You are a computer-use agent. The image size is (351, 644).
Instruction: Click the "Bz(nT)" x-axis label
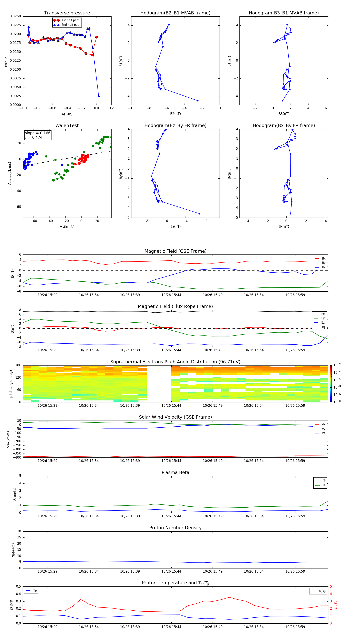(x=175, y=227)
